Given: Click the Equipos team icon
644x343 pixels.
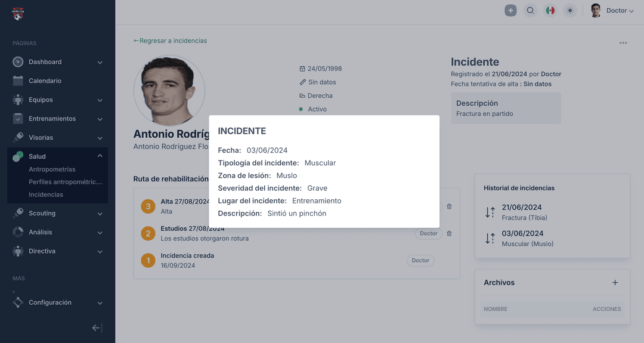Looking at the screenshot, I should tap(18, 100).
